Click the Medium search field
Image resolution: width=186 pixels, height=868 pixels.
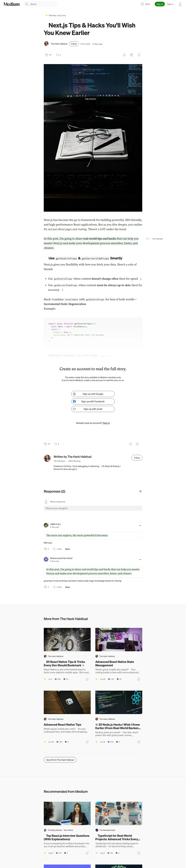point(41,4)
